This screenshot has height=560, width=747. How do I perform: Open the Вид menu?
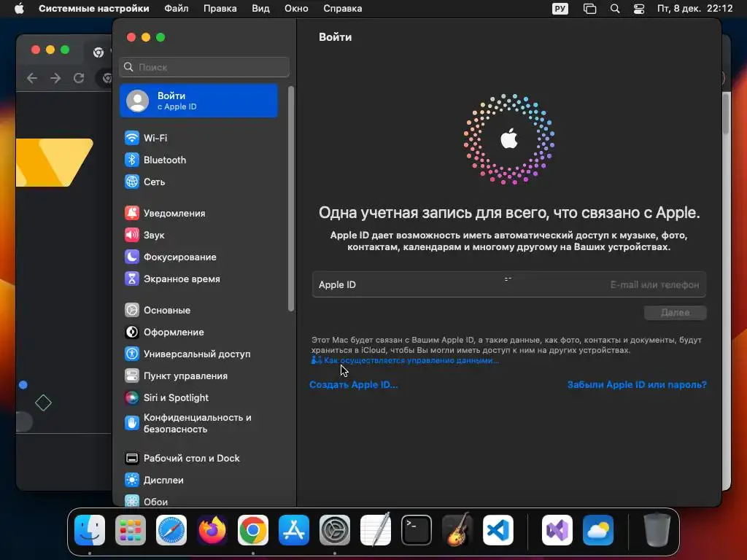point(260,9)
